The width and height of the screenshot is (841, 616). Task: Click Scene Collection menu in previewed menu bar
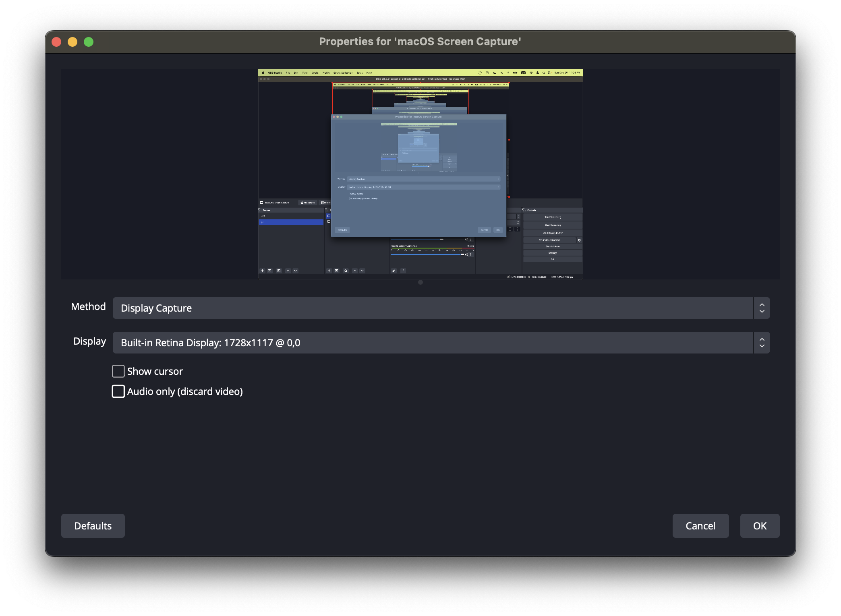click(343, 73)
